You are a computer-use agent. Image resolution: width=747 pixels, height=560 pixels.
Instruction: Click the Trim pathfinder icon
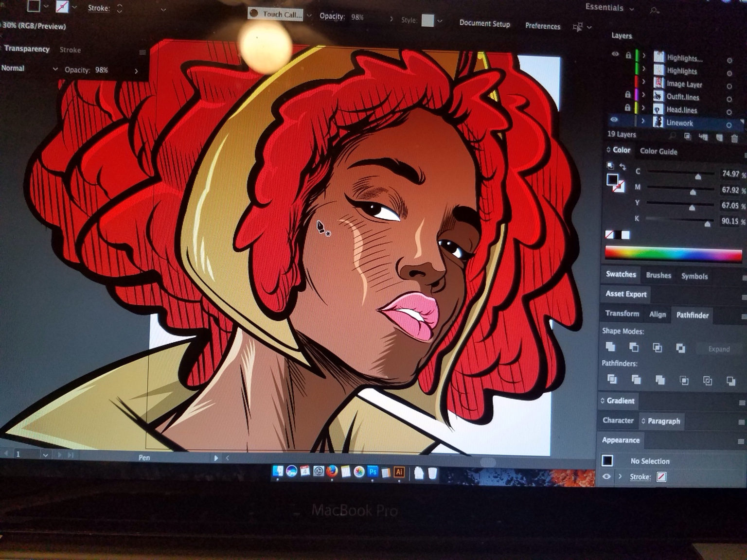point(636,379)
